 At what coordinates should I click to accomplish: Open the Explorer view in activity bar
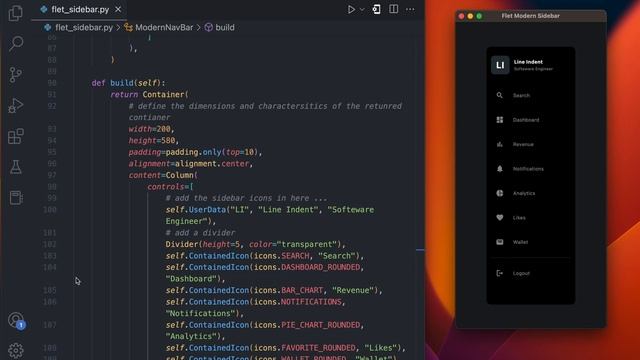click(x=16, y=13)
